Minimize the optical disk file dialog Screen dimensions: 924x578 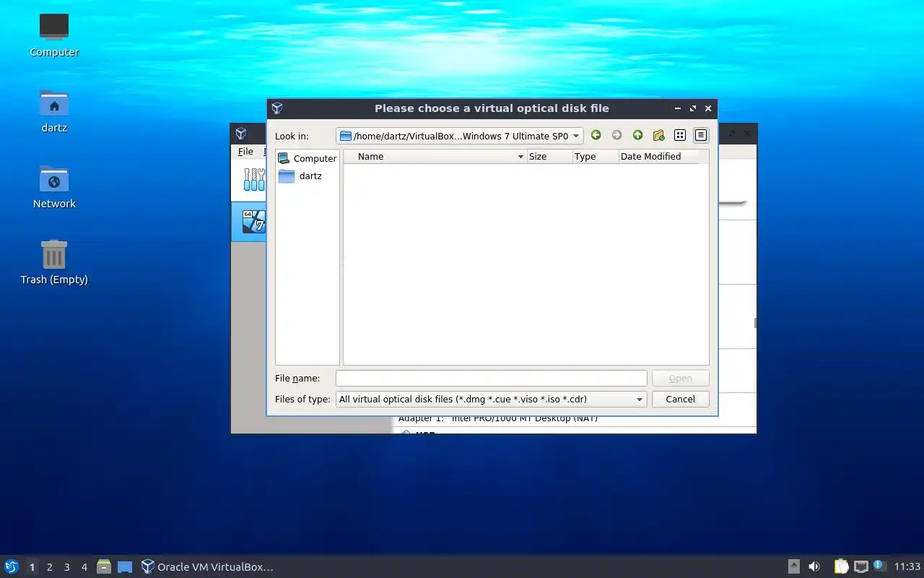click(x=678, y=108)
